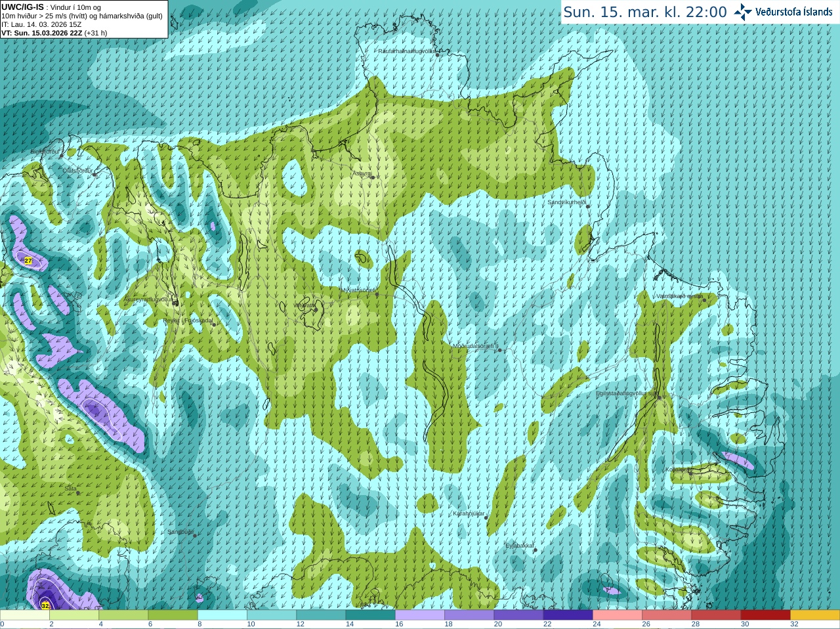Screen dimensions: 840x629
Task: Select the Mývatn station label
Action: pos(305,305)
